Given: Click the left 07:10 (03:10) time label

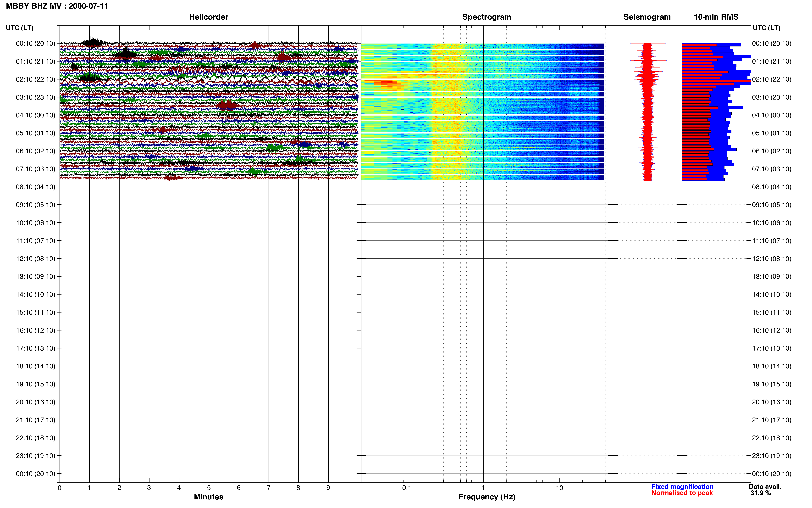Looking at the screenshot, I should (x=36, y=169).
